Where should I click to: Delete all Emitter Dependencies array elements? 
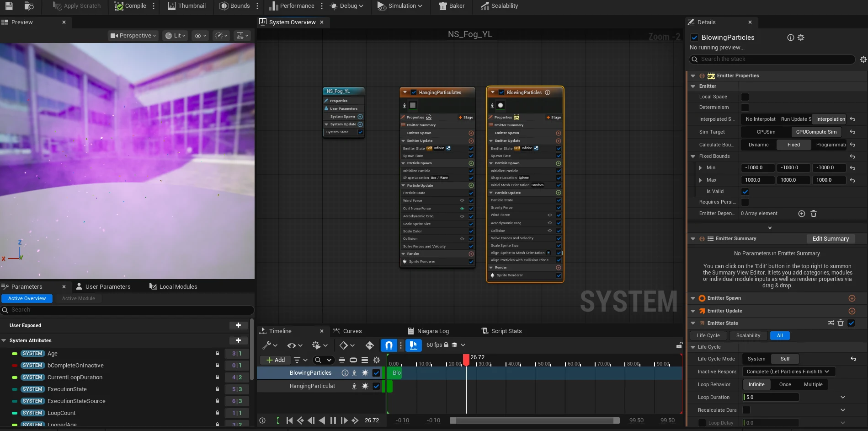814,214
